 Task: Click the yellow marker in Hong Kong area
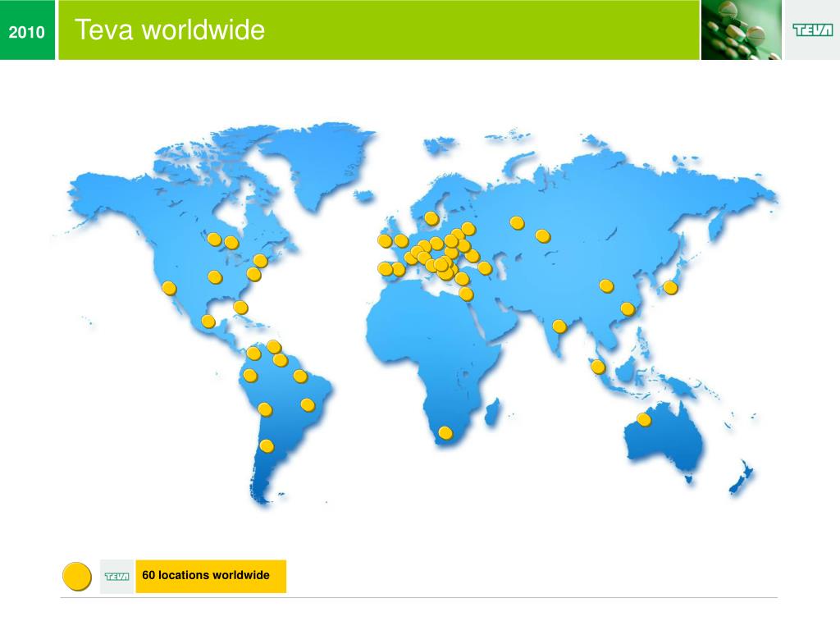(x=628, y=309)
